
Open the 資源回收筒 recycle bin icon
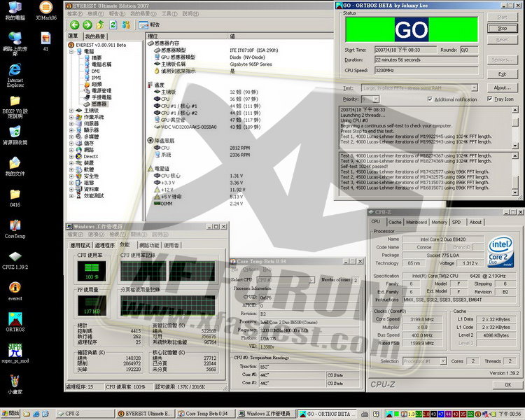[15, 135]
